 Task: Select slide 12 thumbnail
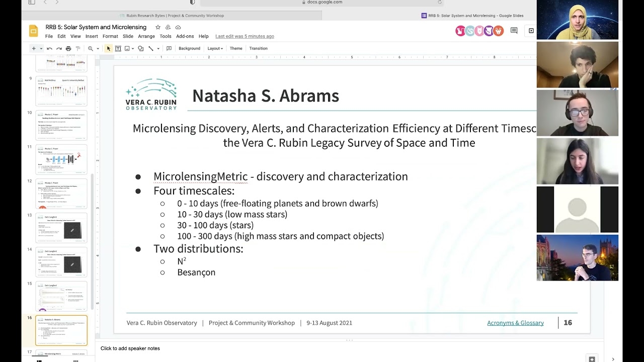(61, 194)
